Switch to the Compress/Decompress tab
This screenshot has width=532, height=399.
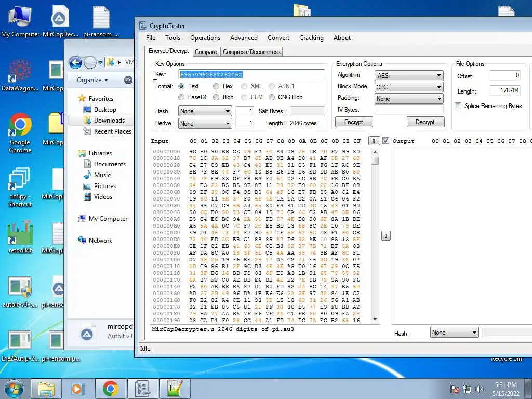[x=251, y=52]
